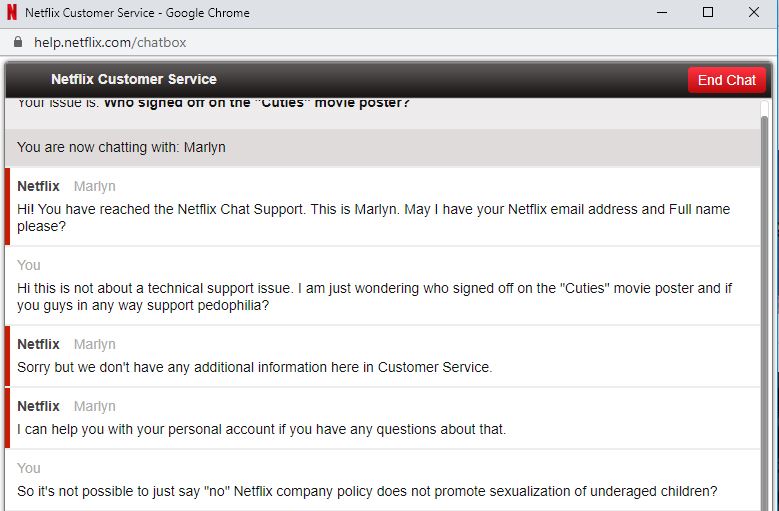Click the gray Marlyn name in the last Netflix message
779x511 pixels.
pos(94,406)
